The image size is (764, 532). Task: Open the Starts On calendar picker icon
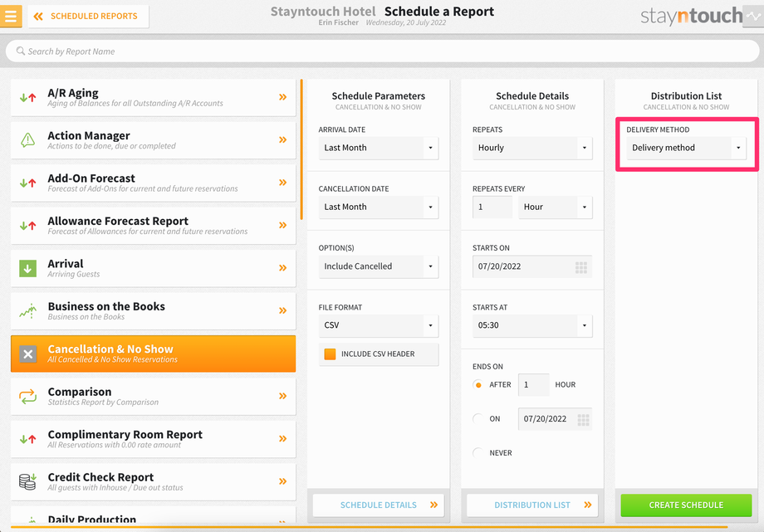pos(580,267)
